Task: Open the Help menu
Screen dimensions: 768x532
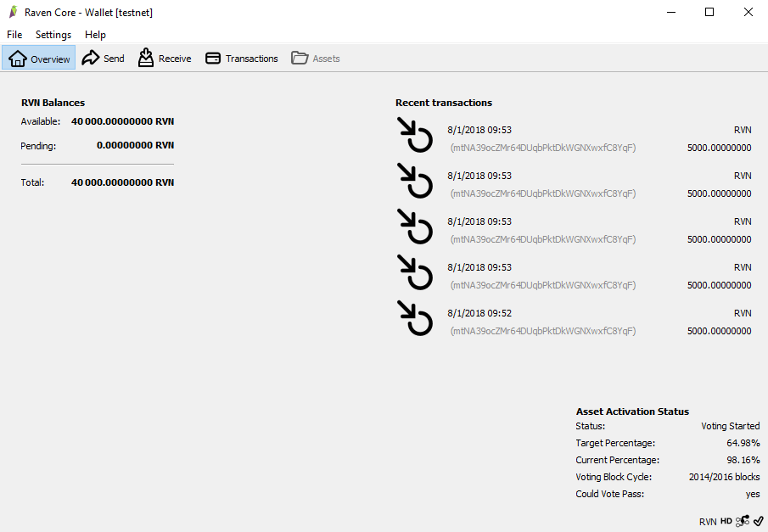Action: pos(95,34)
